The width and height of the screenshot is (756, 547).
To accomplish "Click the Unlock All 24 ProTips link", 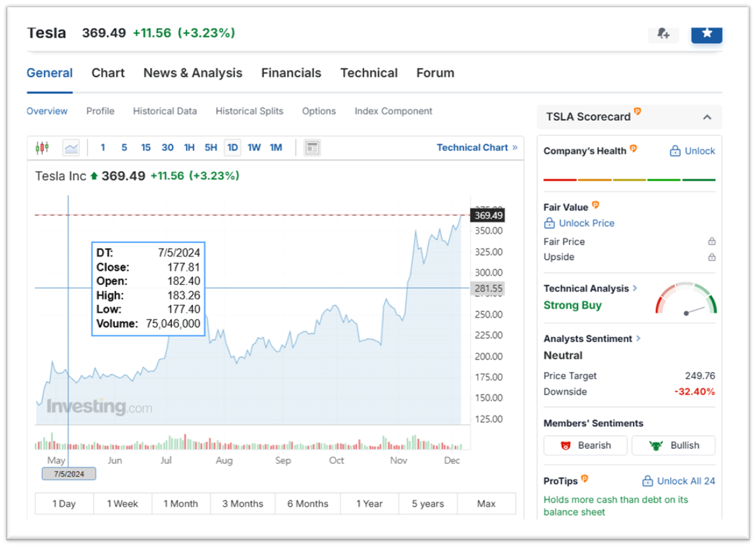I will pos(686,481).
